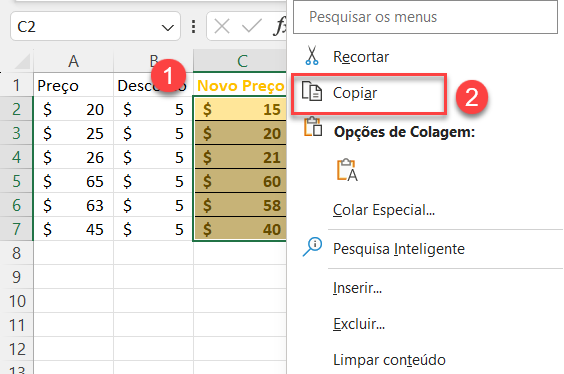Click the Recortar scissors icon
This screenshot has width=564, height=374.
[x=312, y=56]
